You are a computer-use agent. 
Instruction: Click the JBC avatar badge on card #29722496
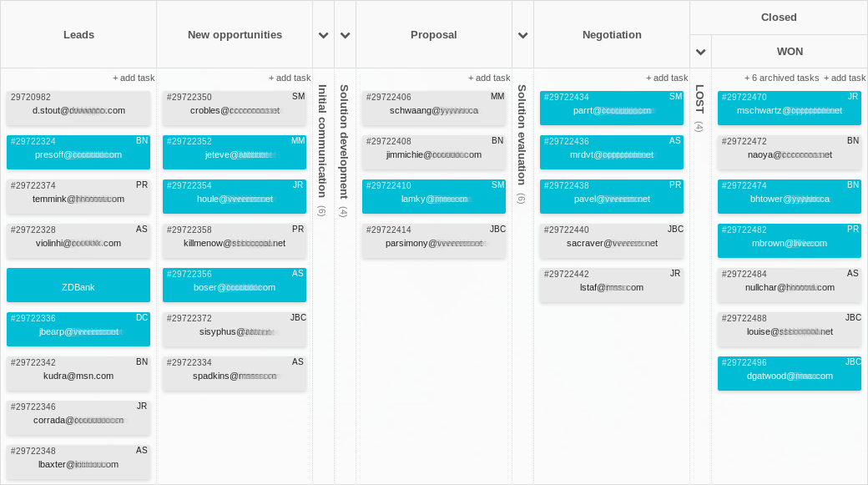coord(853,362)
